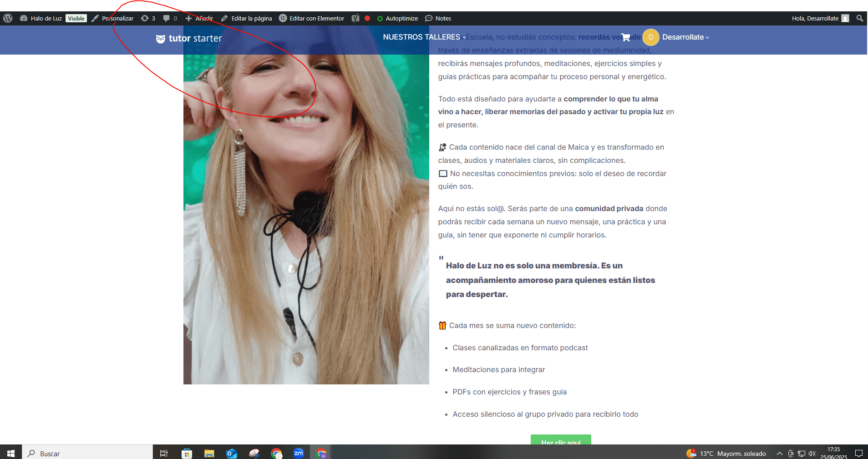Click 'Clases canalizadas en formato podcast' item
This screenshot has height=459, width=868.
pyautogui.click(x=520, y=348)
